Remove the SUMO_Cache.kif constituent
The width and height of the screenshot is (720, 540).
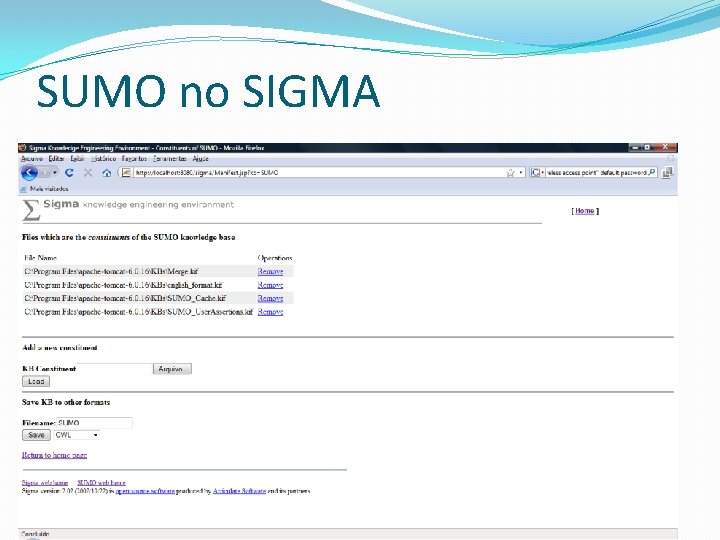(x=270, y=298)
